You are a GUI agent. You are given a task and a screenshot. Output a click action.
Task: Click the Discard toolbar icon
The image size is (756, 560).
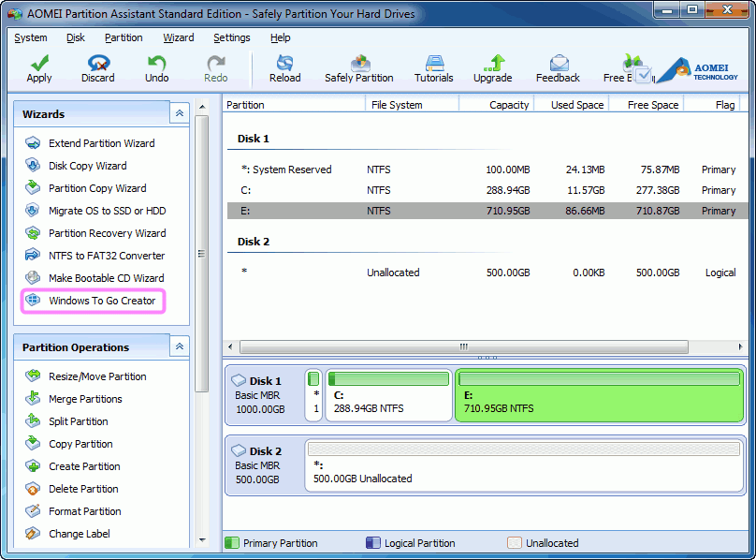(98, 64)
